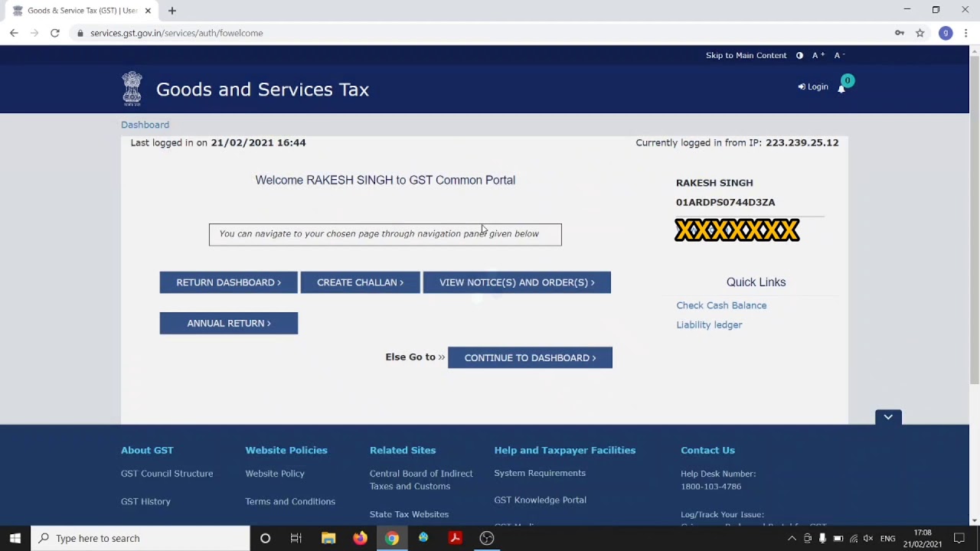Open Firefox from the taskbar
Screen dimensions: 980x551
point(360,538)
